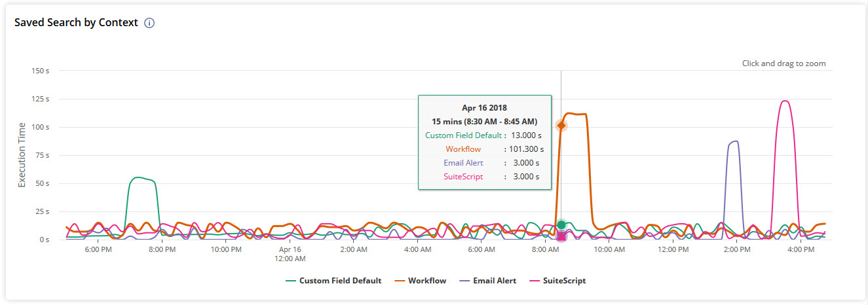Click the Saved Search by Context title
The height and width of the screenshot is (305, 868).
76,22
